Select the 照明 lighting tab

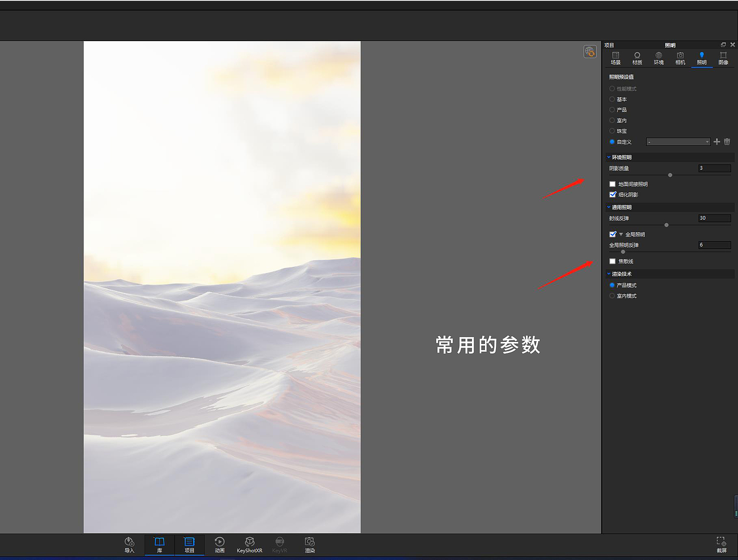(702, 58)
